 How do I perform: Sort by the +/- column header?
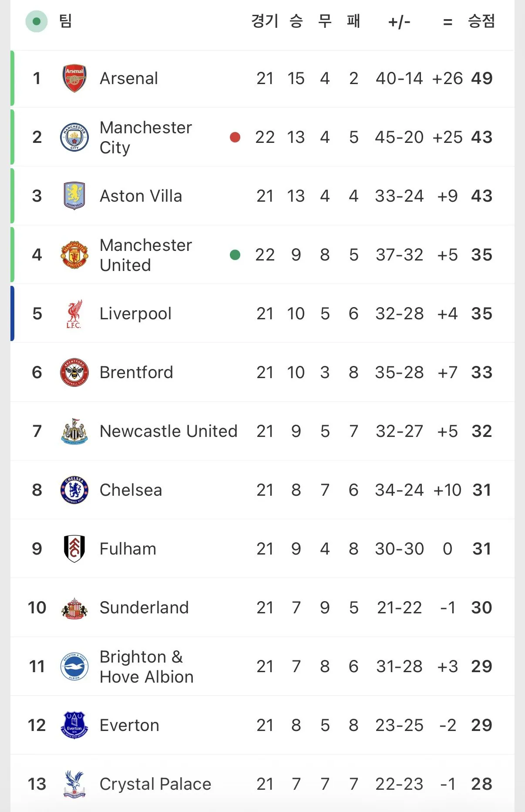click(x=399, y=22)
